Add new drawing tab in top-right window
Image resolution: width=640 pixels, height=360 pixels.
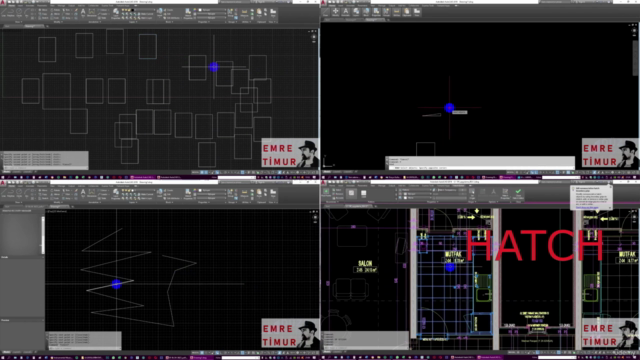coord(388,20)
